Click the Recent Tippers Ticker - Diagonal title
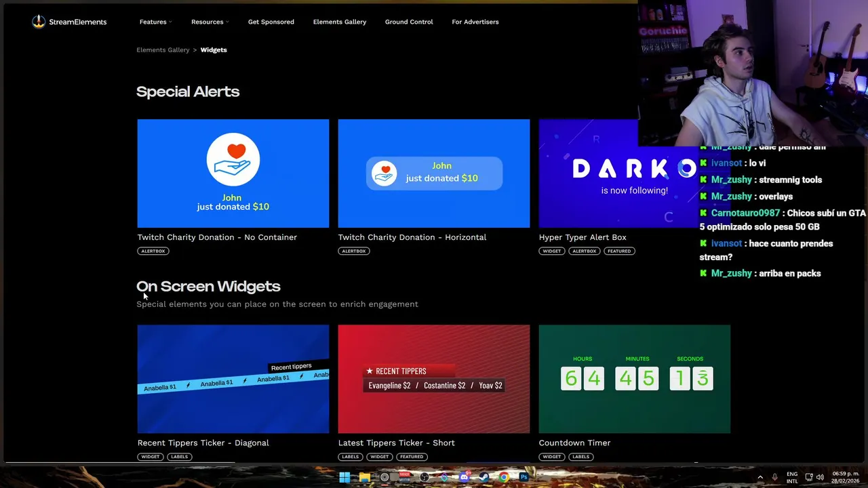 tap(203, 443)
